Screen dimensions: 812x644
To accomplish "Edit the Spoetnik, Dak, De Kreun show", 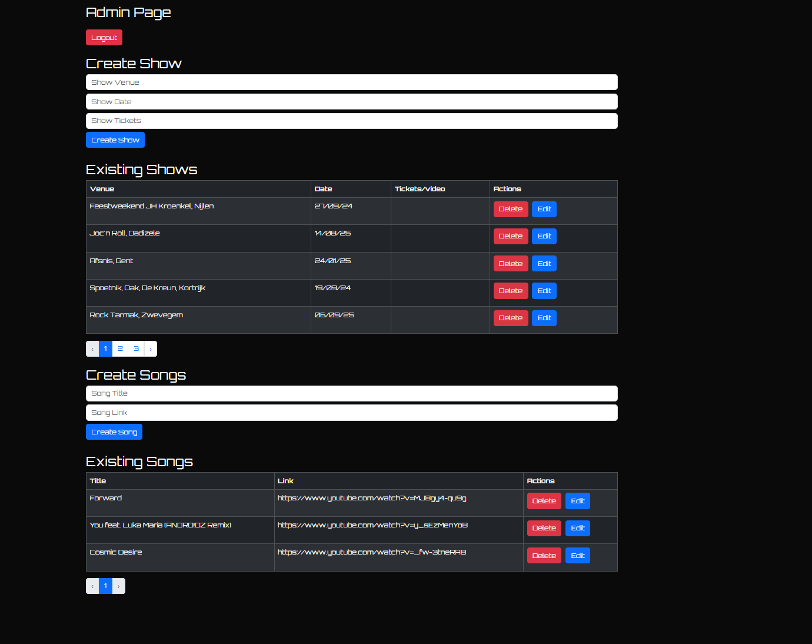I will click(544, 290).
